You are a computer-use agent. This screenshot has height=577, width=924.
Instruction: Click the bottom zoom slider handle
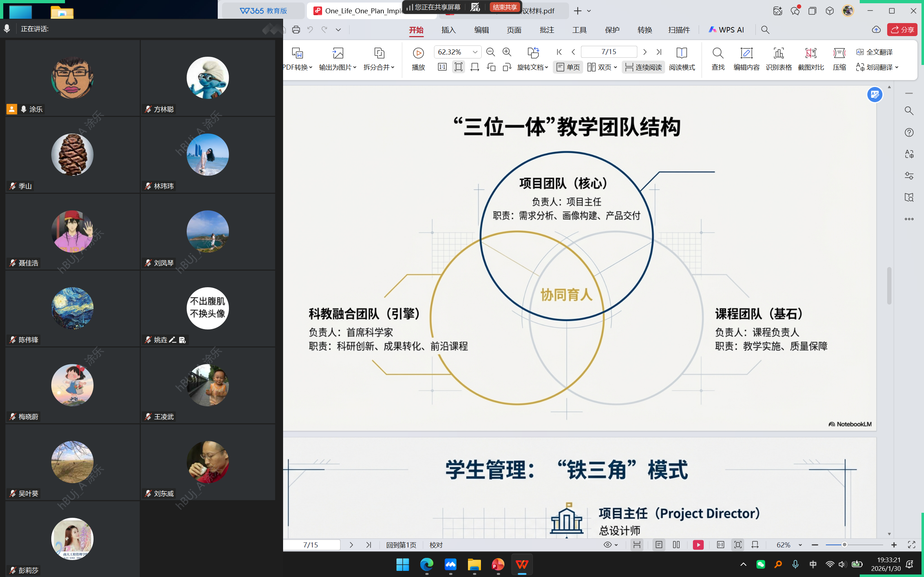[844, 545]
